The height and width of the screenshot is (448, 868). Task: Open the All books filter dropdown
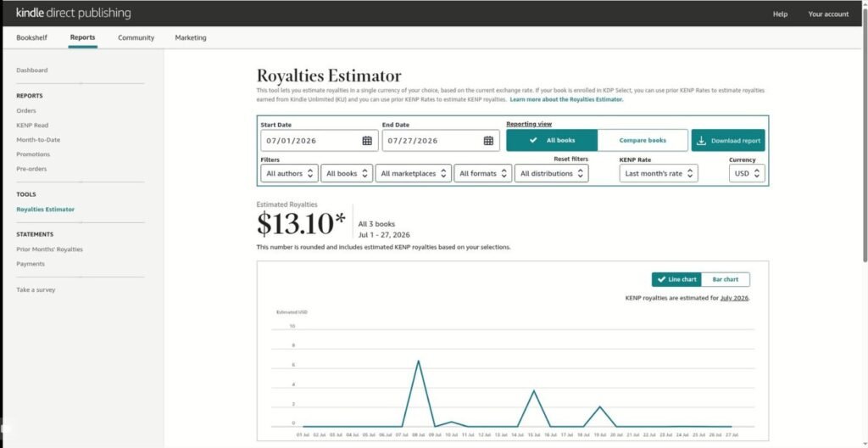(347, 174)
